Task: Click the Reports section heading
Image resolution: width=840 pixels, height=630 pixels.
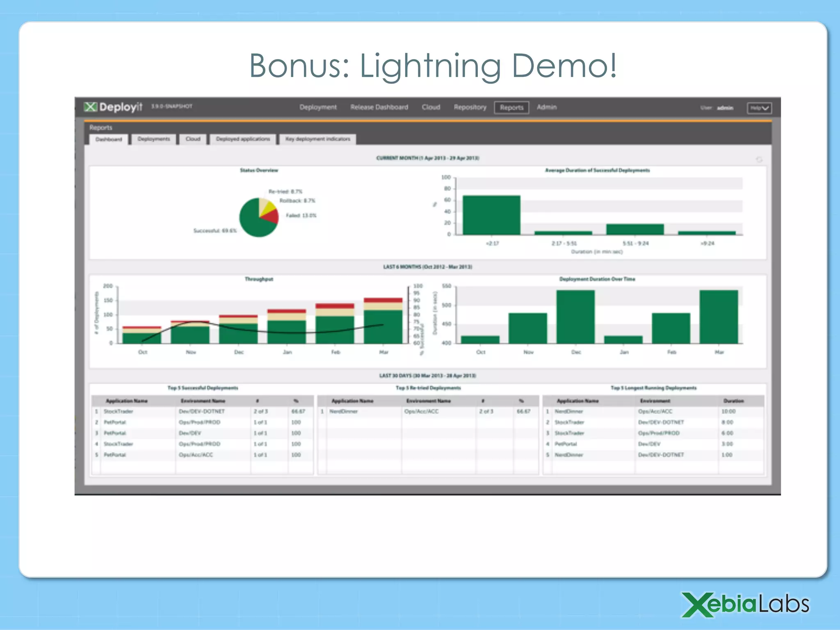Action: click(100, 128)
